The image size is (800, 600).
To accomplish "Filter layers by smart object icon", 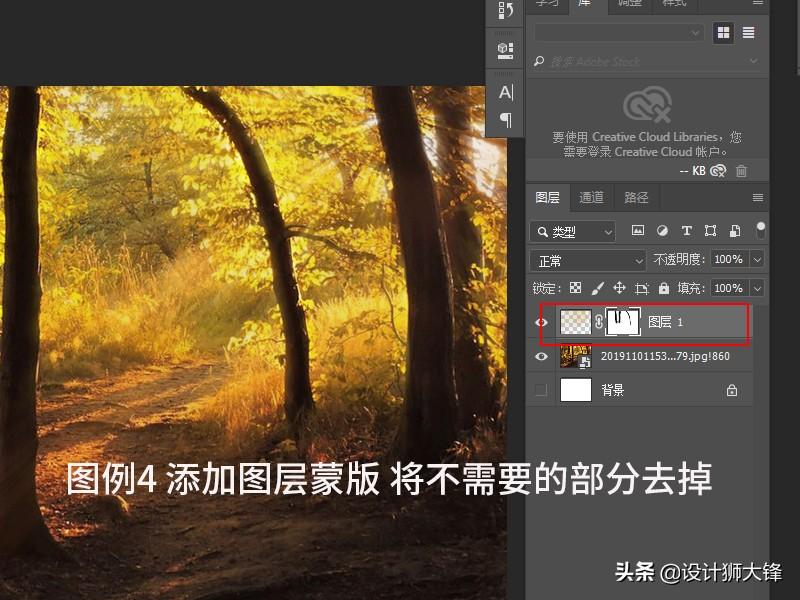I will tap(735, 231).
